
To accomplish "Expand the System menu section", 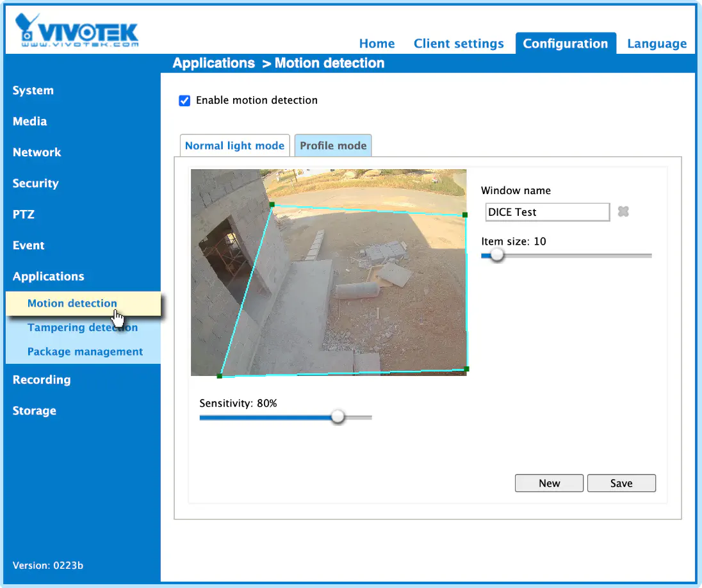I will 33,90.
